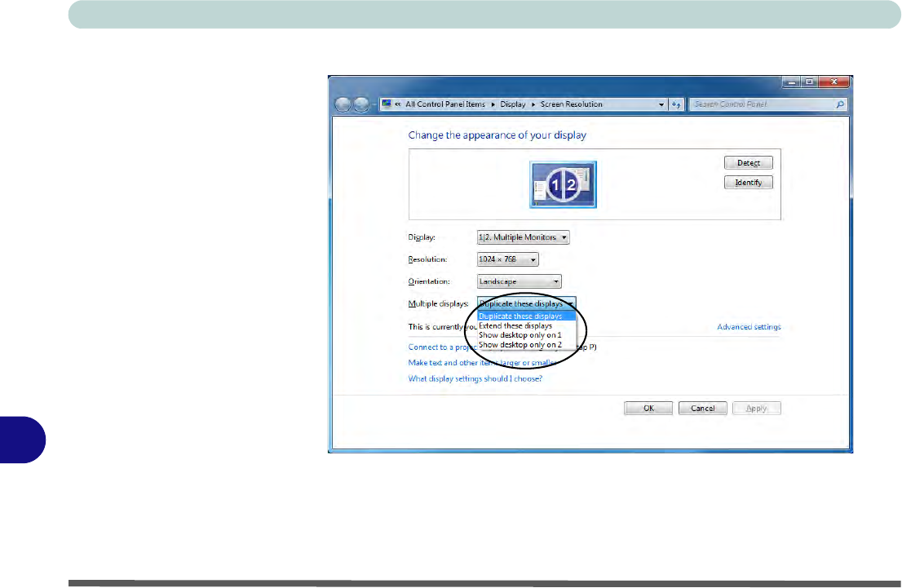Screen dimensions: 902x588
Task: Click the Control Panel icon in address bar
Action: coord(387,104)
